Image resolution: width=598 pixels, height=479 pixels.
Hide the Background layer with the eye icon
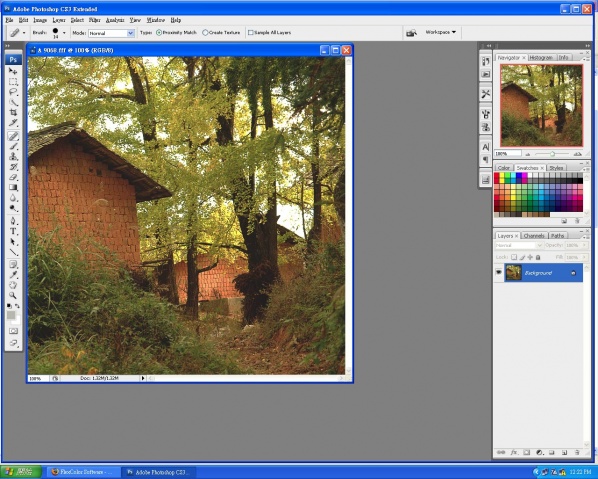pos(498,273)
